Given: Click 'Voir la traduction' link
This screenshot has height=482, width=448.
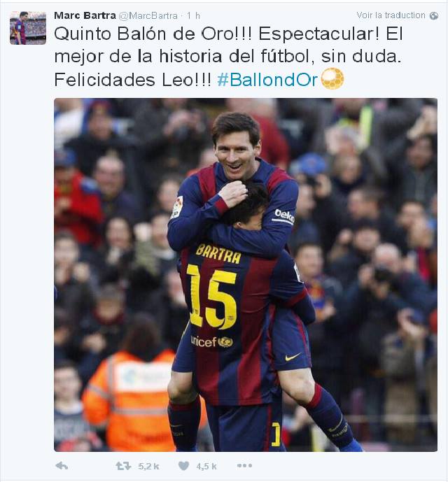Looking at the screenshot, I should [391, 15].
